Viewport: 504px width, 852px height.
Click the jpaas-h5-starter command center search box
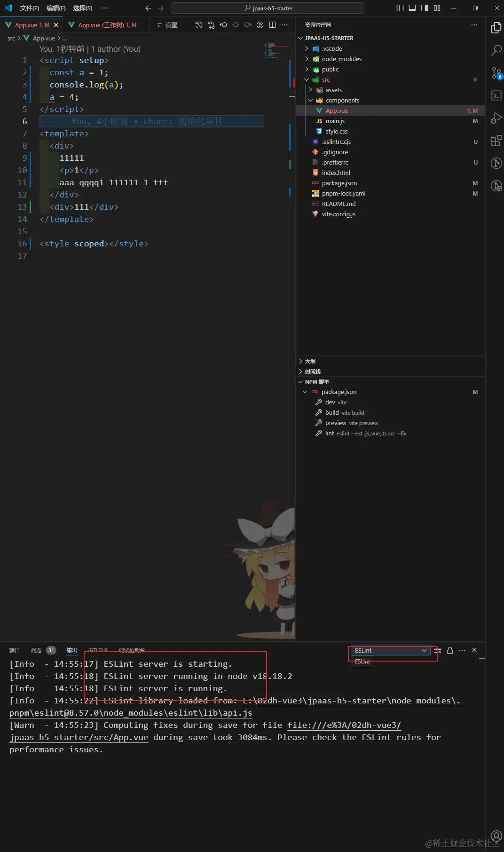pyautogui.click(x=268, y=8)
